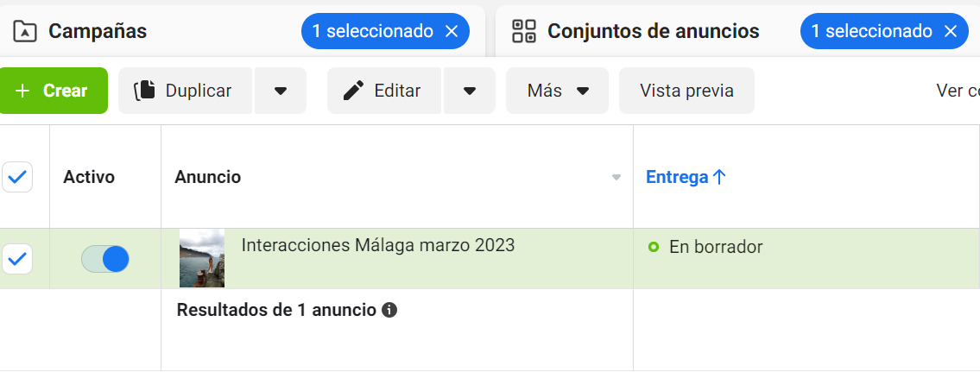Click the green En borrador status dot
Viewport: 980px width, 372px height.
click(x=654, y=248)
